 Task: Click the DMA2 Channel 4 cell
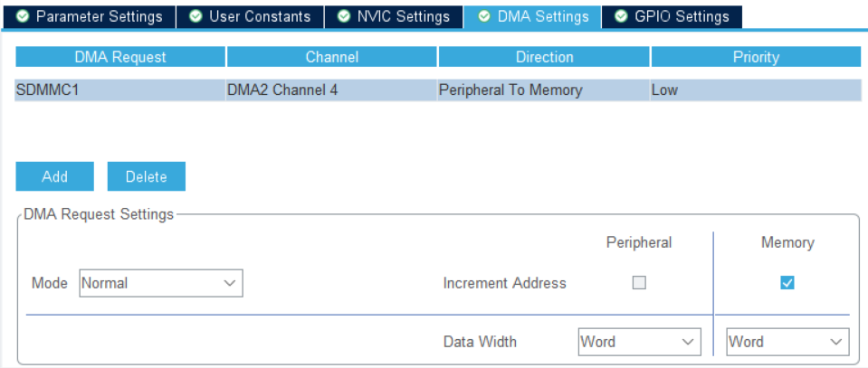331,90
